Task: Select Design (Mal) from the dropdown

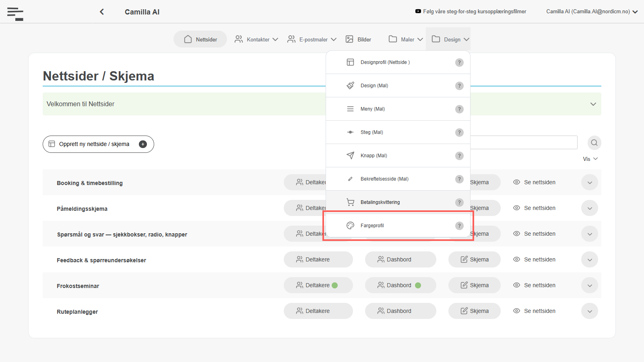Action: click(x=398, y=86)
